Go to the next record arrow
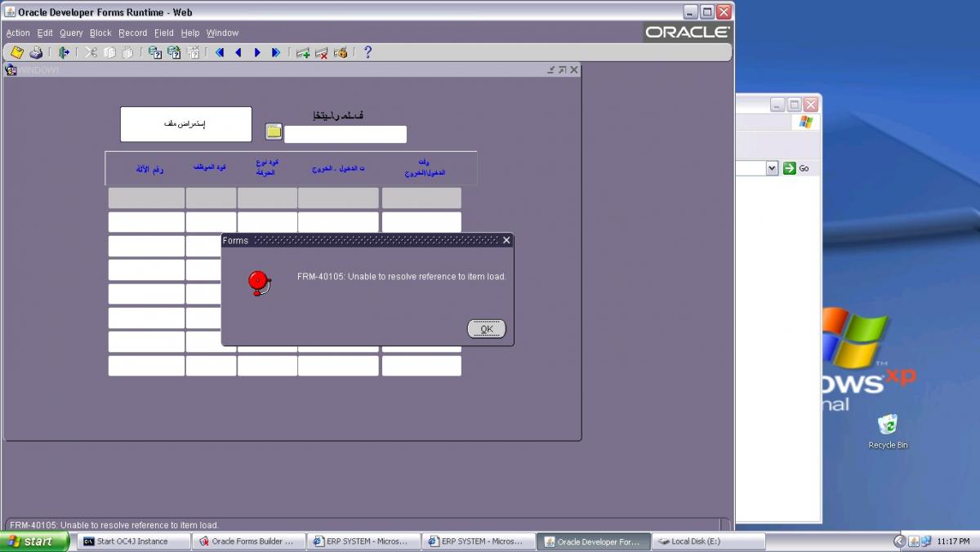The height and width of the screenshot is (552, 980). tap(257, 52)
